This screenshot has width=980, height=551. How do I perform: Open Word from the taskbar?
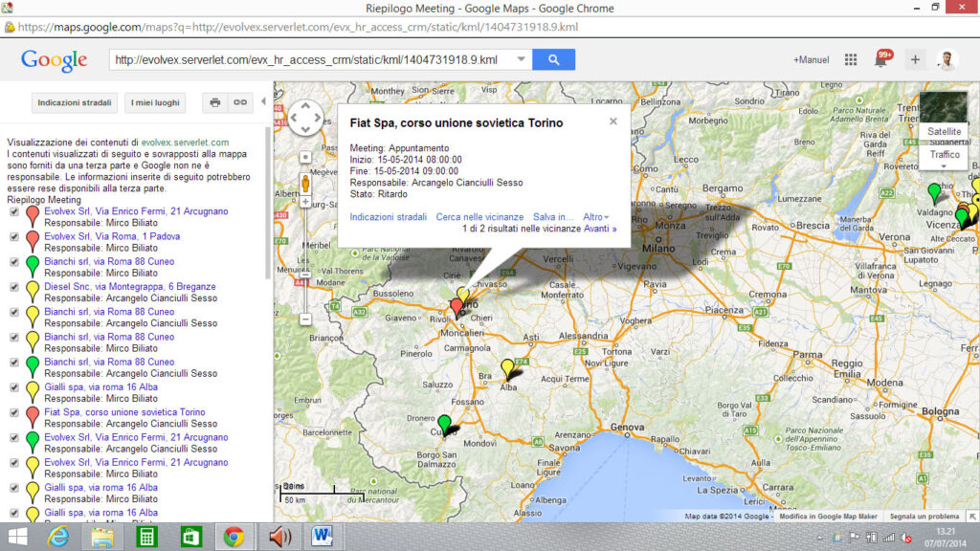pos(322,537)
